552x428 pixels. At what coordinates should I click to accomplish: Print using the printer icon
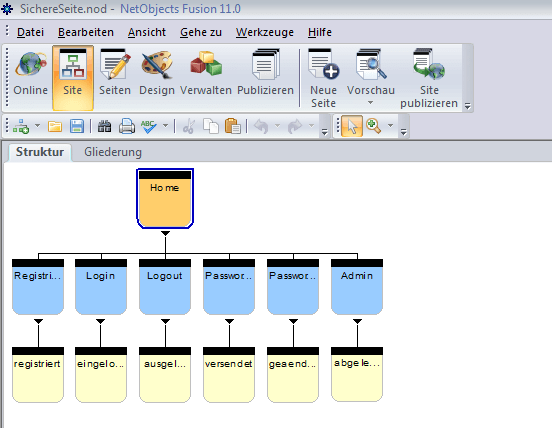(x=127, y=126)
